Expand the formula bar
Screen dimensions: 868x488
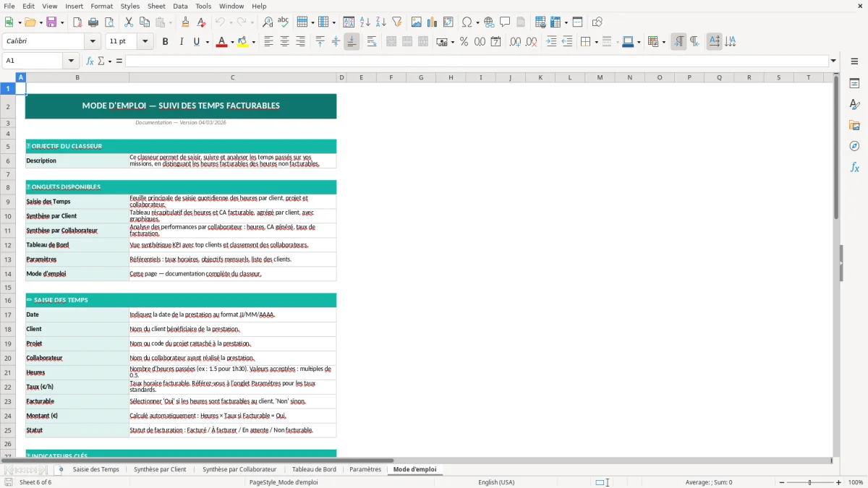pos(833,61)
